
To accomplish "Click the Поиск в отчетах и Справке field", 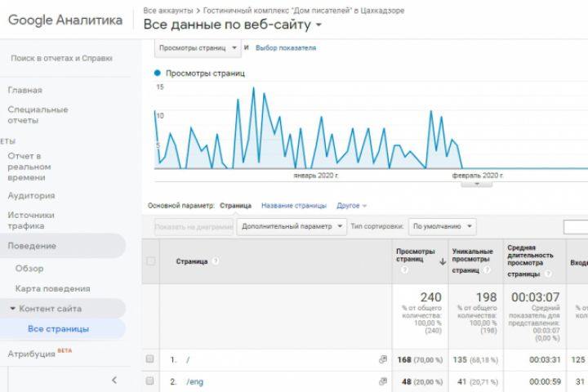I will (61, 59).
